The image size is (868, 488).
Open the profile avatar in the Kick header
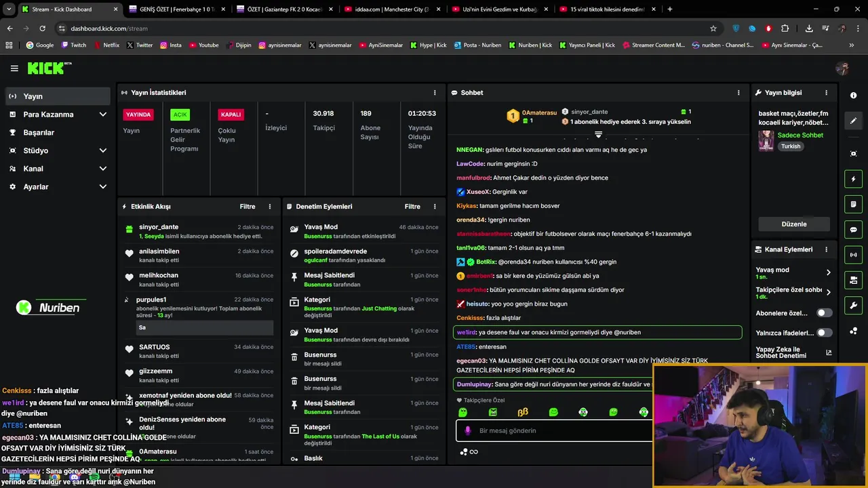pyautogui.click(x=842, y=68)
